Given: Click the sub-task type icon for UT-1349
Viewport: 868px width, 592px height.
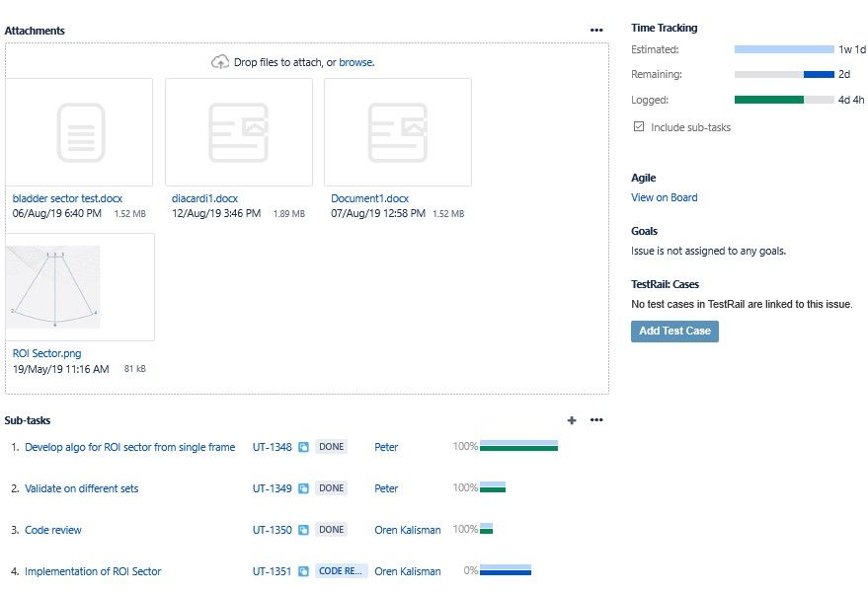Looking at the screenshot, I should point(303,488).
